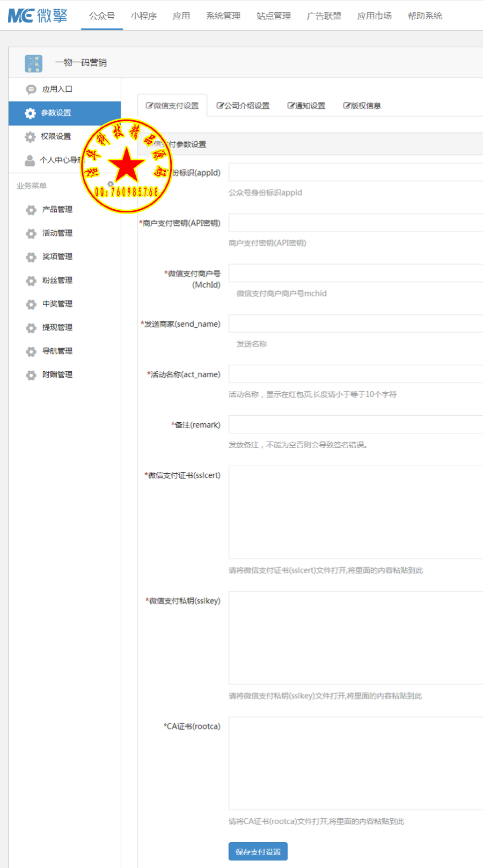The height and width of the screenshot is (868, 483).
Task: Switch to the 通知设置 tab
Action: [306, 106]
